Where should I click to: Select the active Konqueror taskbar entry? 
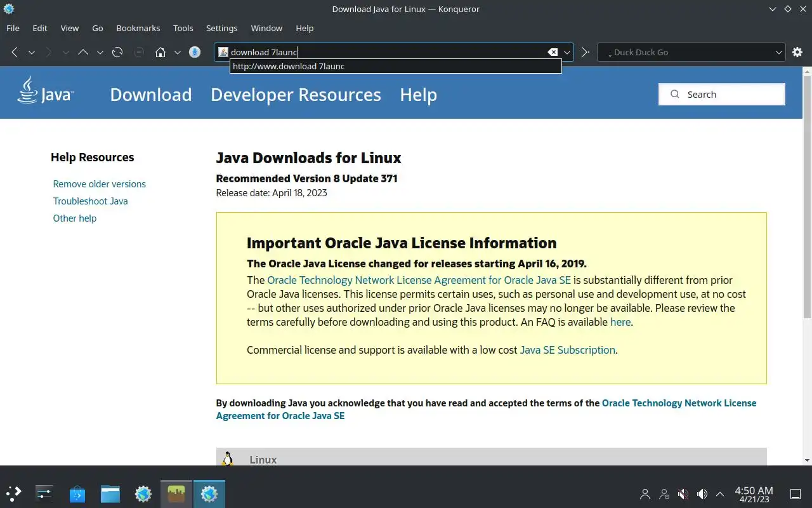(x=209, y=493)
